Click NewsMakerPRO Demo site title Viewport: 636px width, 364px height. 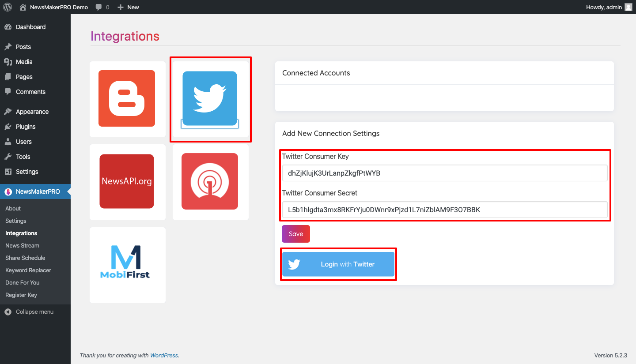(x=59, y=7)
